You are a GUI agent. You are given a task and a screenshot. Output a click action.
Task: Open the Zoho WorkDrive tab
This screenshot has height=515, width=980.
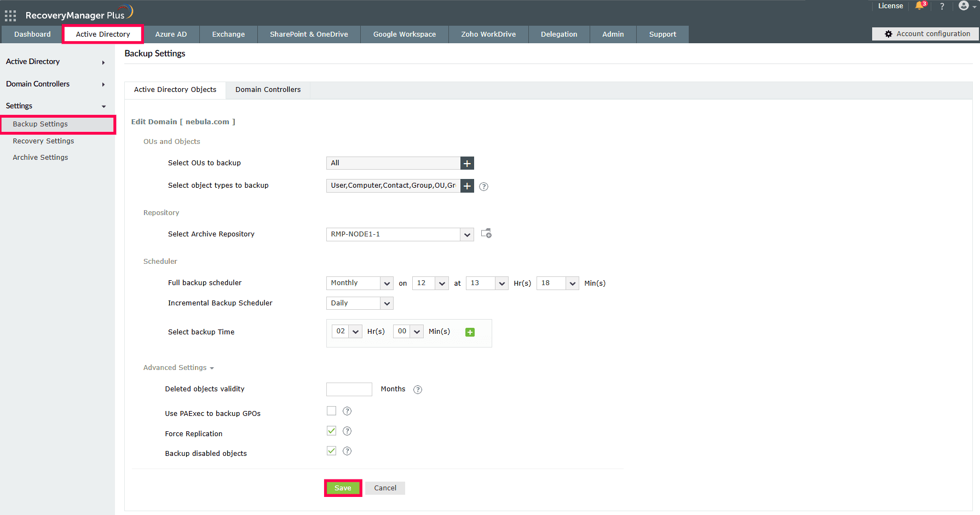coord(488,34)
